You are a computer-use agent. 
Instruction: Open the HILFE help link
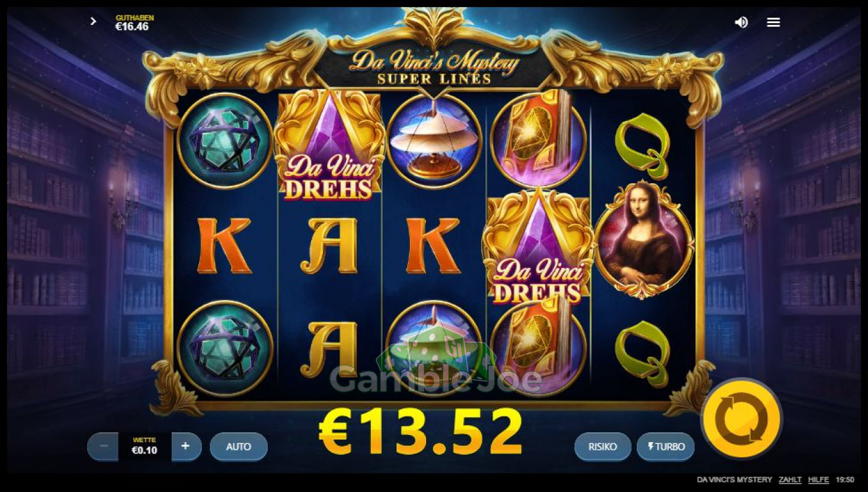click(x=818, y=480)
